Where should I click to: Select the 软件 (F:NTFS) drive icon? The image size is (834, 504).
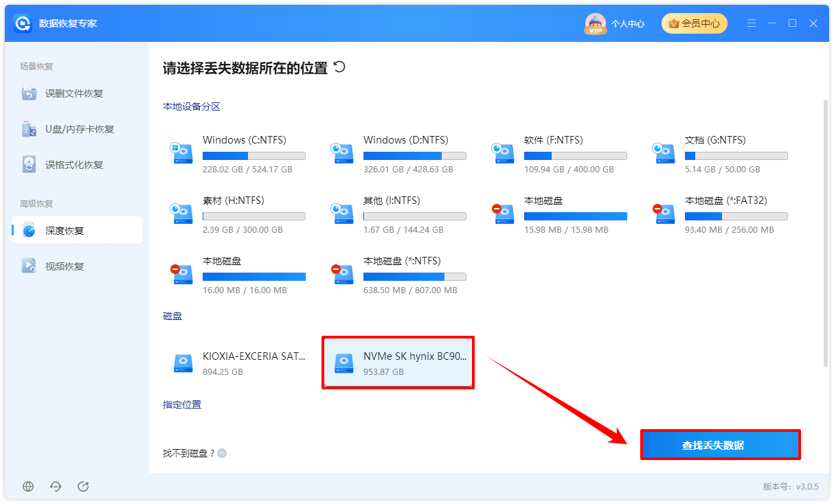504,153
